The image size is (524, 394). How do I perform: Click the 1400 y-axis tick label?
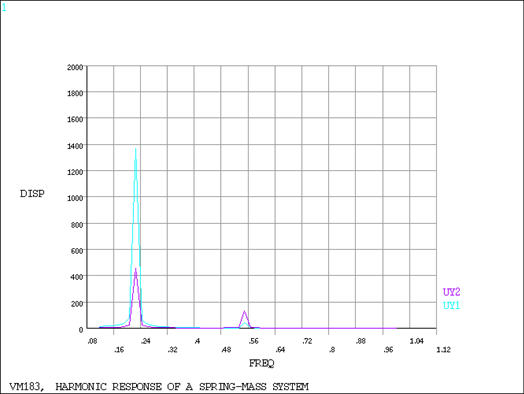click(75, 146)
